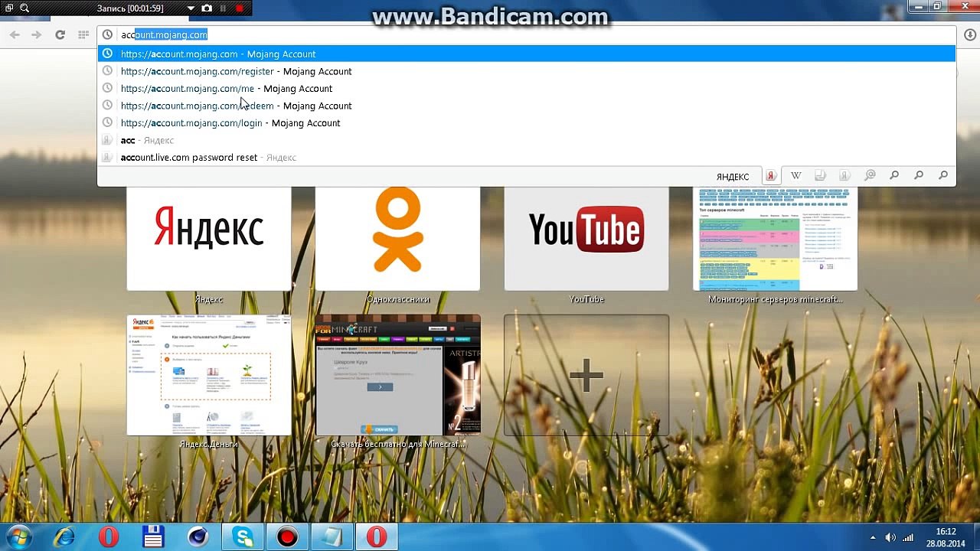
Task: Select the account.mojang.com/login suggestion
Action: coord(527,122)
